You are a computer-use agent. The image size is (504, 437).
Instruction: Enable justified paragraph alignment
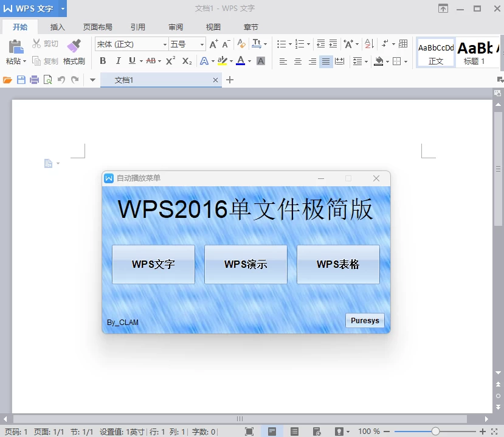[326, 61]
